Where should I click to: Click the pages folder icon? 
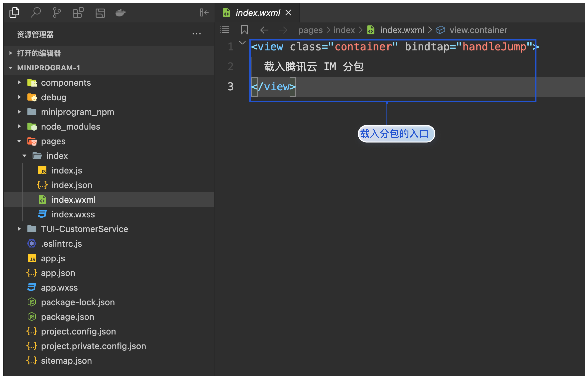(x=32, y=141)
